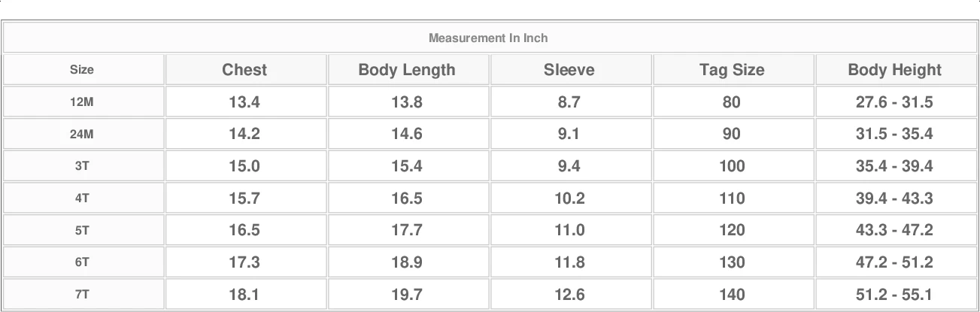Select the chest value 15.7

244,198
